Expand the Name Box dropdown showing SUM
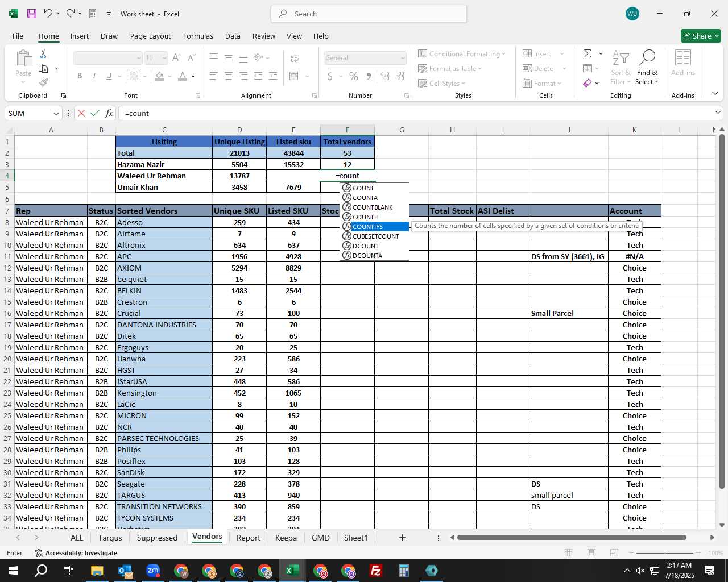The image size is (728, 582). tap(56, 114)
